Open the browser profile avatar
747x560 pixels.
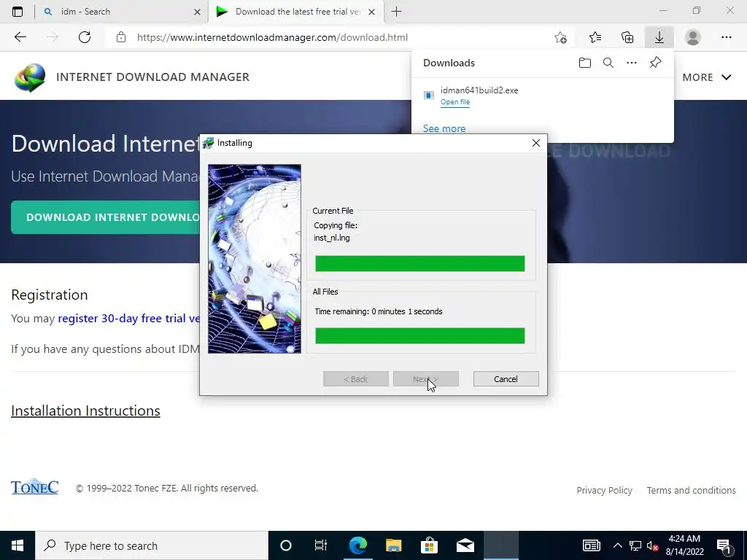point(693,37)
